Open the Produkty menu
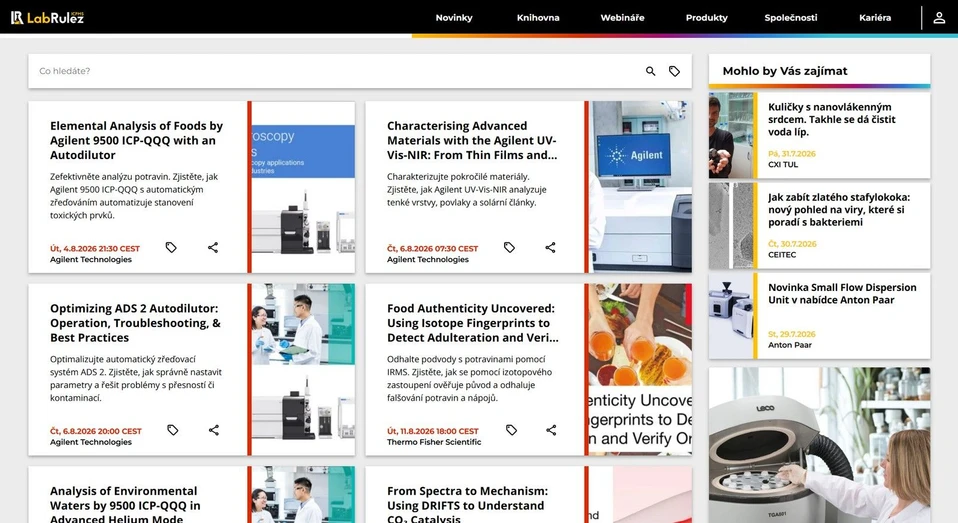958x523 pixels. (707, 18)
